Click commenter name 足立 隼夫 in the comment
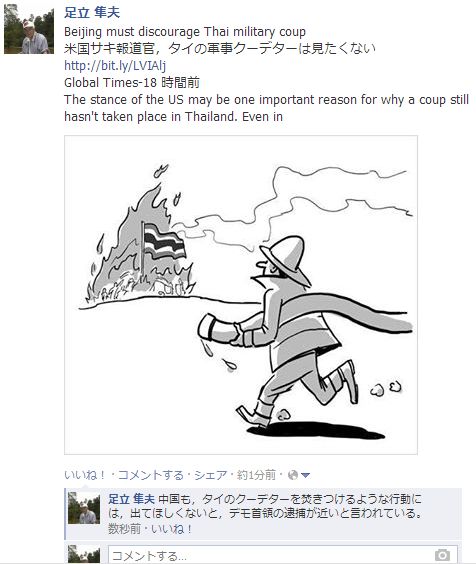The width and height of the screenshot is (476, 564). [x=131, y=499]
